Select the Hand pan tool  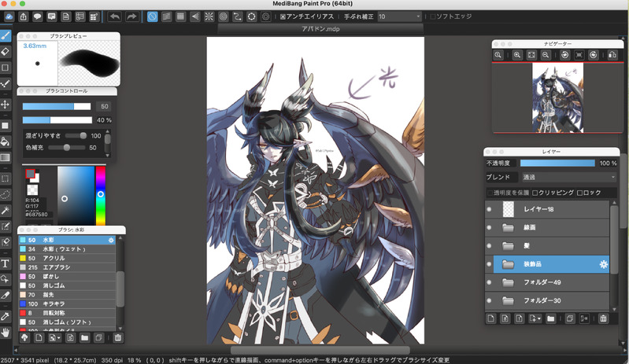[x=6, y=333]
